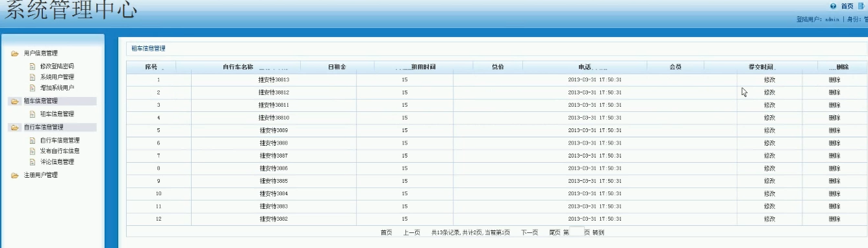Click folder icon beside 用户信息管理
The width and height of the screenshot is (868, 248).
[x=15, y=53]
